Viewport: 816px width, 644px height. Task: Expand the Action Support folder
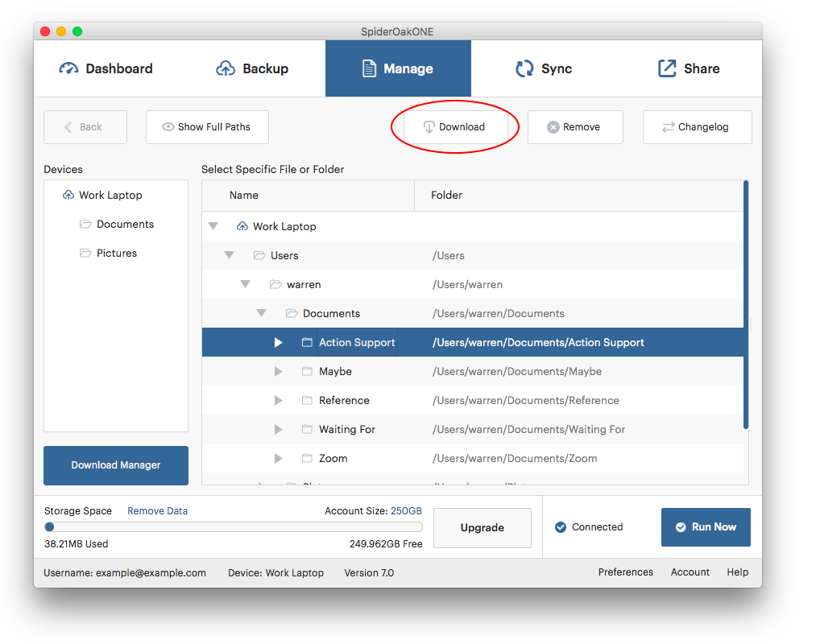(278, 342)
